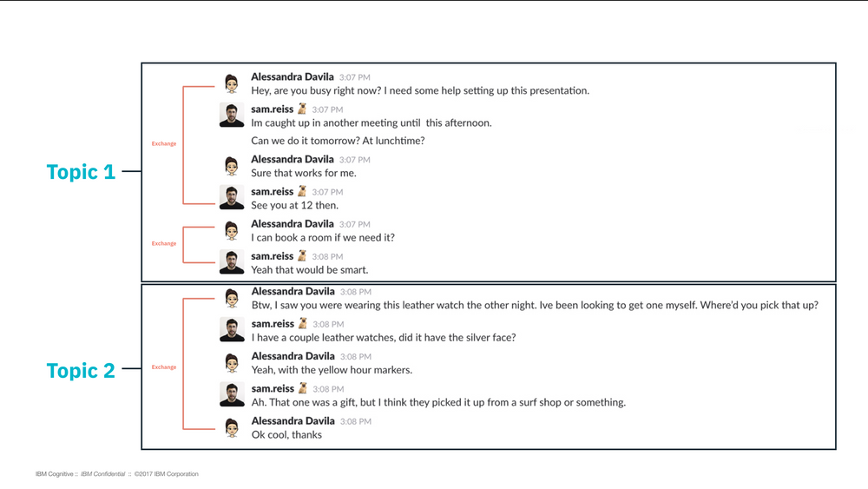The image size is (868, 489).
Task: Click sam.reiss username above "See you at 12 then"
Action: [x=273, y=191]
